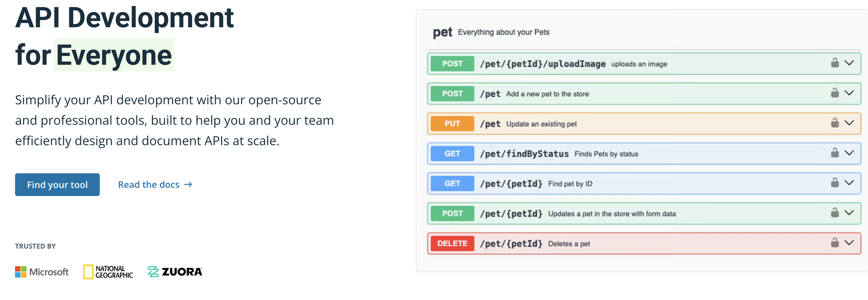Expand the 'Deletes a pet' chevron
868x300 pixels.
[849, 243]
